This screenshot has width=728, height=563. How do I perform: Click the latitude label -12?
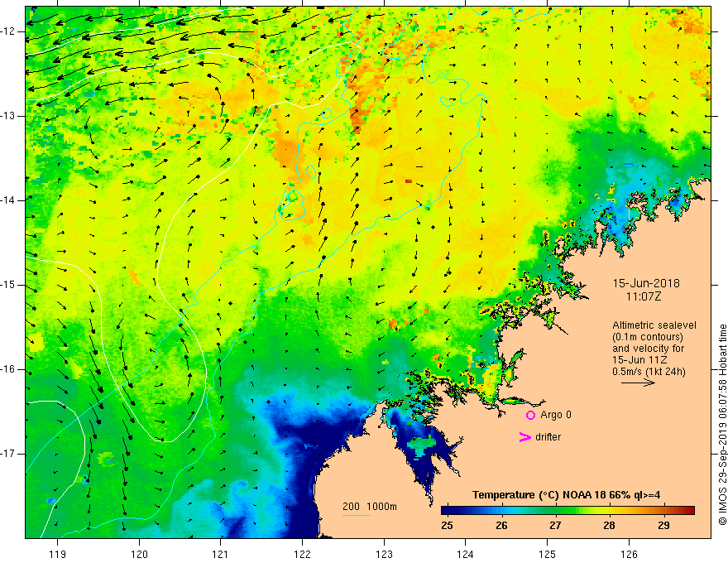pos(8,31)
